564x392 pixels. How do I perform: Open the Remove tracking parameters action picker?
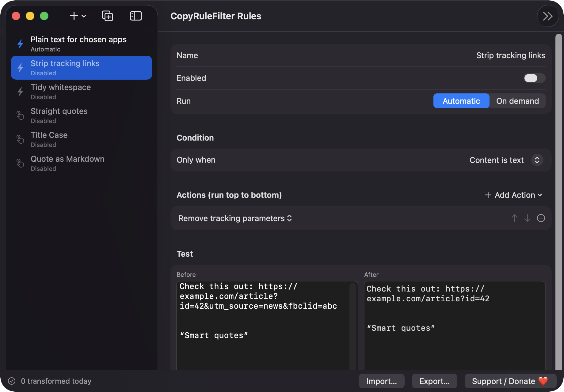235,218
